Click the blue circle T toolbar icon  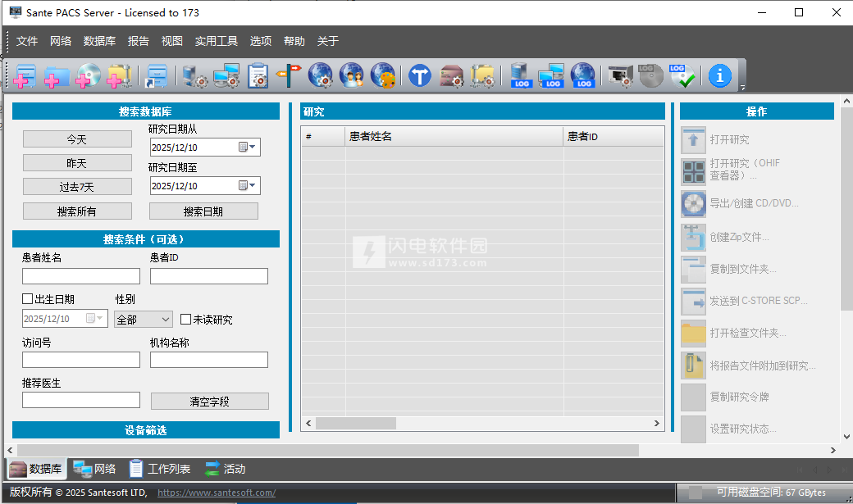420,75
